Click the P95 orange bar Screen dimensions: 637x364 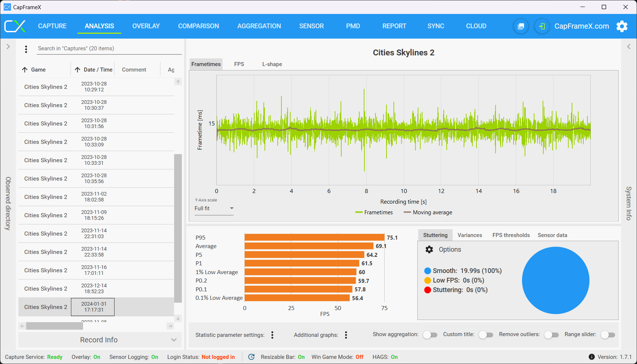click(x=314, y=237)
